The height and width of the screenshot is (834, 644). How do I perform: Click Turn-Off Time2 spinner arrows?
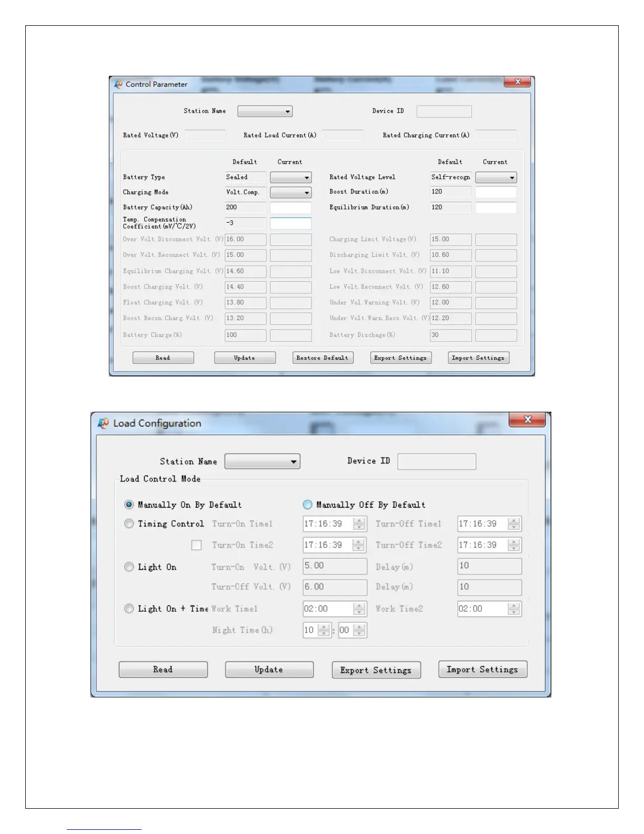(x=514, y=545)
